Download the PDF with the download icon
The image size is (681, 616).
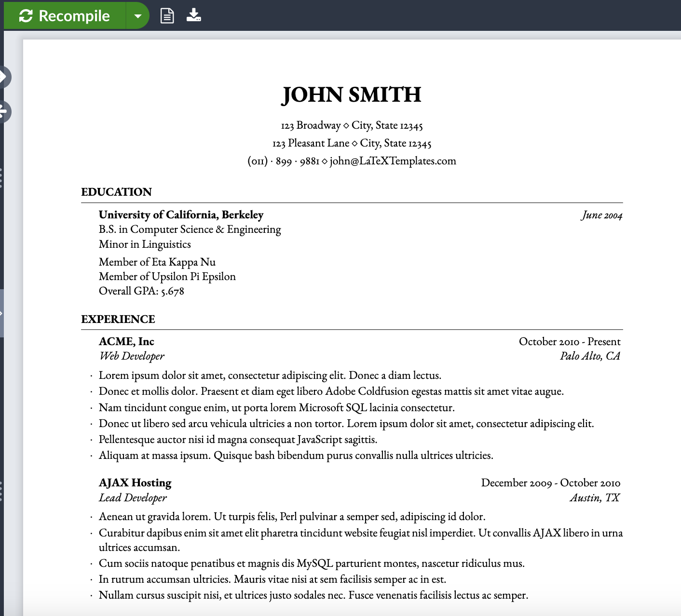194,15
